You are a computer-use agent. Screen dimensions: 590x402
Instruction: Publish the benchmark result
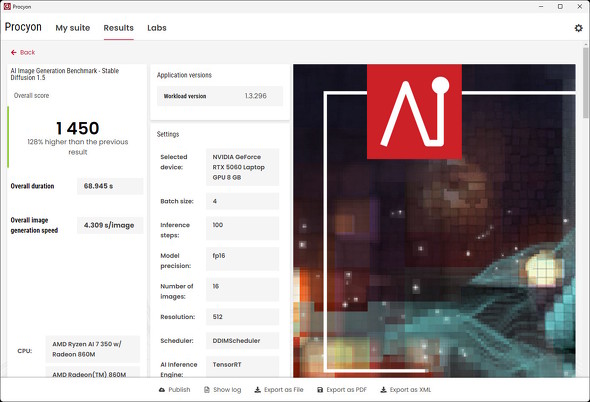(175, 390)
